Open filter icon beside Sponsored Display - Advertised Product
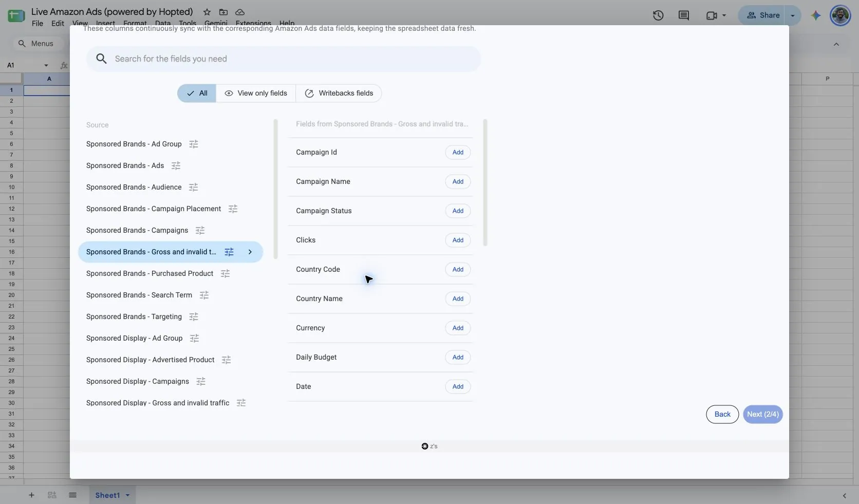Image resolution: width=859 pixels, height=504 pixels. pos(226,360)
